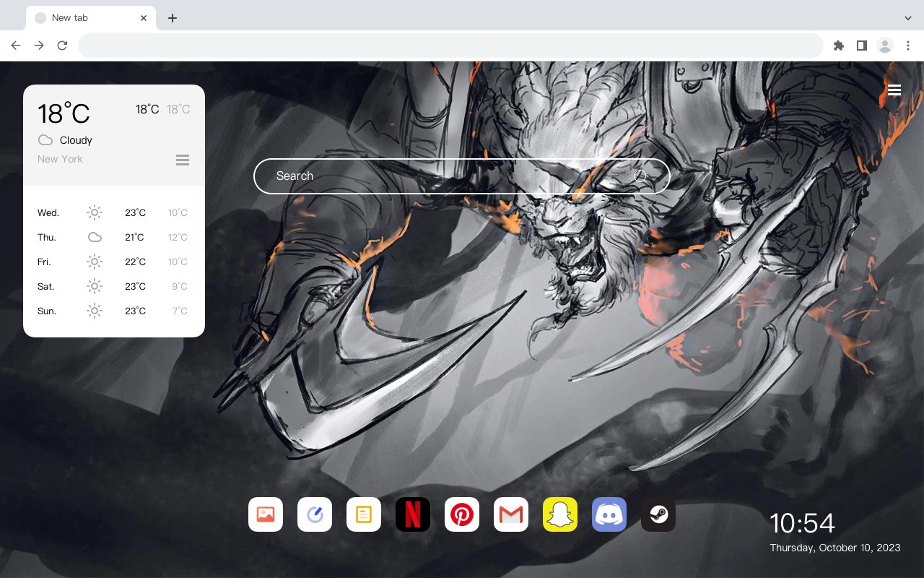Click the Cloudy condition text
This screenshot has width=924, height=578.
tap(76, 140)
